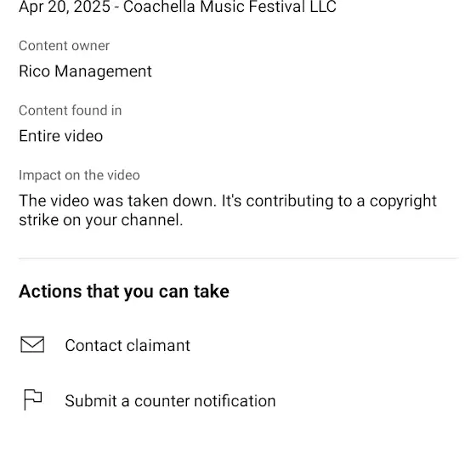The height and width of the screenshot is (476, 476).
Task: Click the horizontal divider above Actions section
Action: (x=238, y=258)
